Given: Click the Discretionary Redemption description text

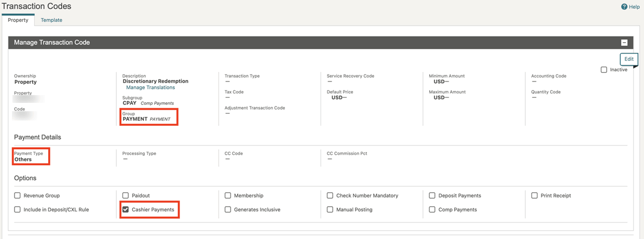Looking at the screenshot, I should tap(155, 82).
